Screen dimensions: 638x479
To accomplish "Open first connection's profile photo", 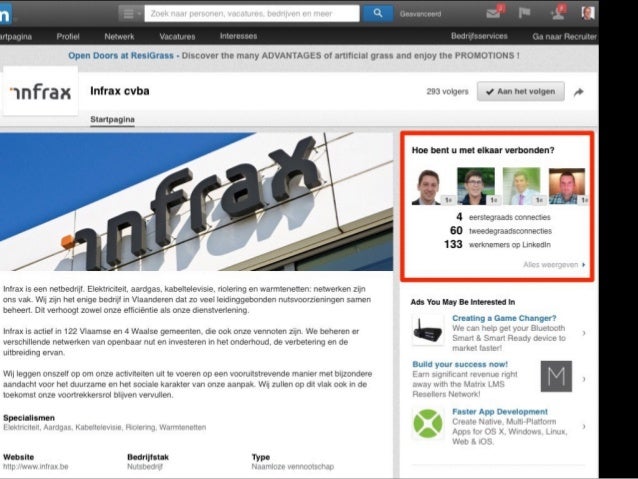I will [430, 186].
